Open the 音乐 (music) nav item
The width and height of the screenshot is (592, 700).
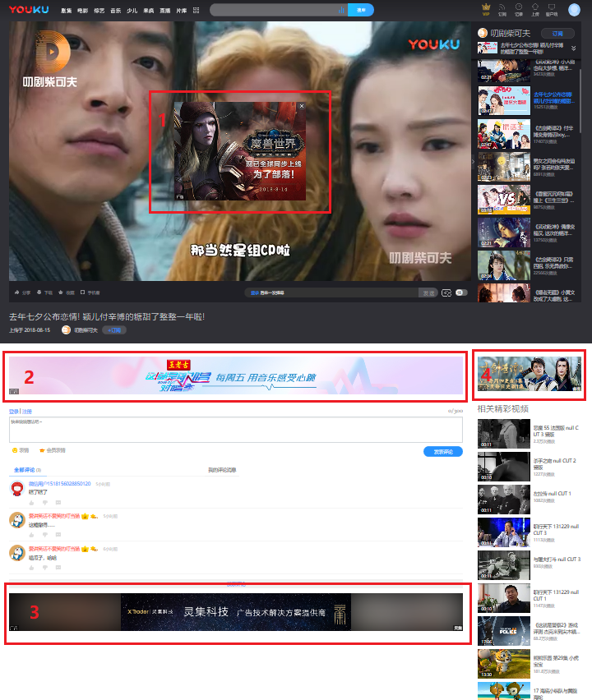click(x=116, y=11)
